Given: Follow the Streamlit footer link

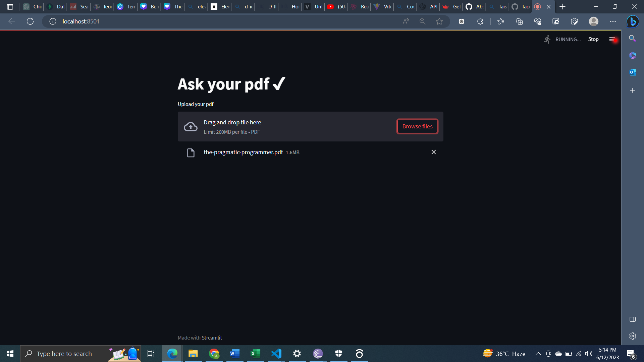Looking at the screenshot, I should (x=212, y=338).
